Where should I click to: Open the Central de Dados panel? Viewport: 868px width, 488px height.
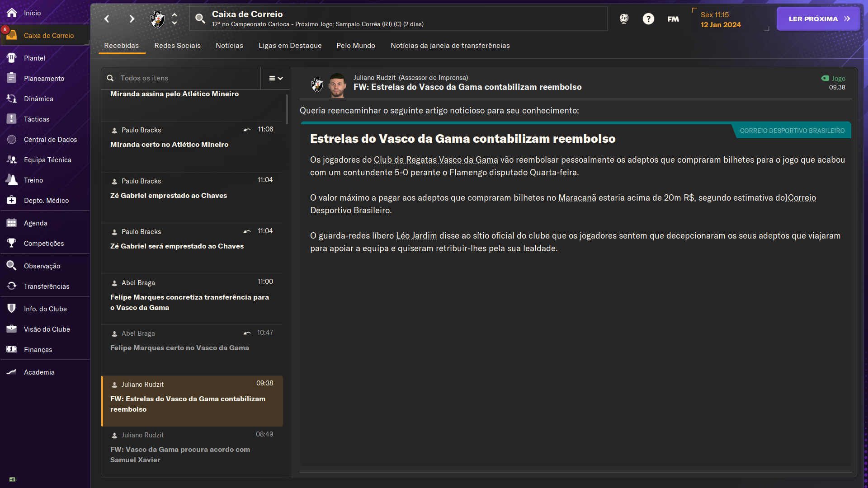click(50, 139)
